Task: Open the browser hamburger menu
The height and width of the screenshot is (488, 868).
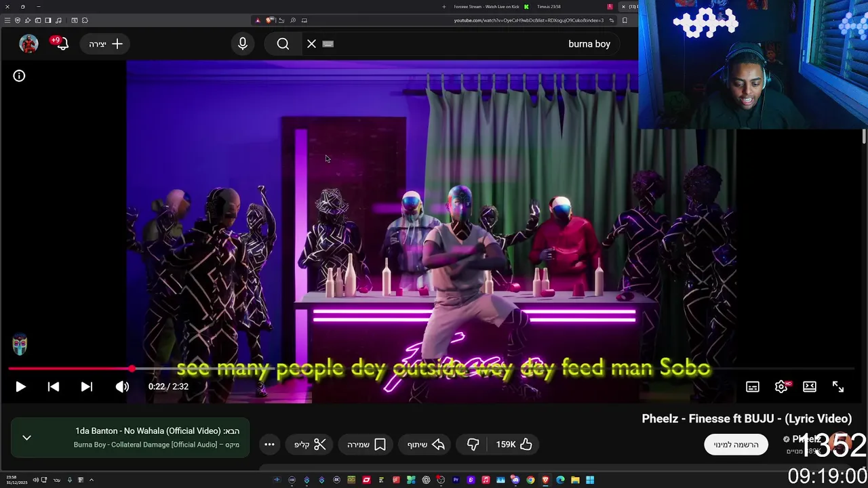Action: click(x=7, y=20)
